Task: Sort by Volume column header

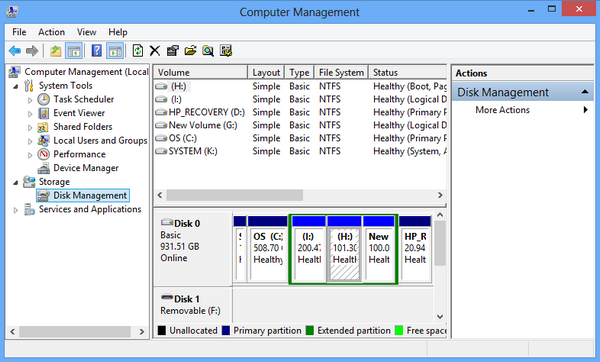Action: click(201, 72)
